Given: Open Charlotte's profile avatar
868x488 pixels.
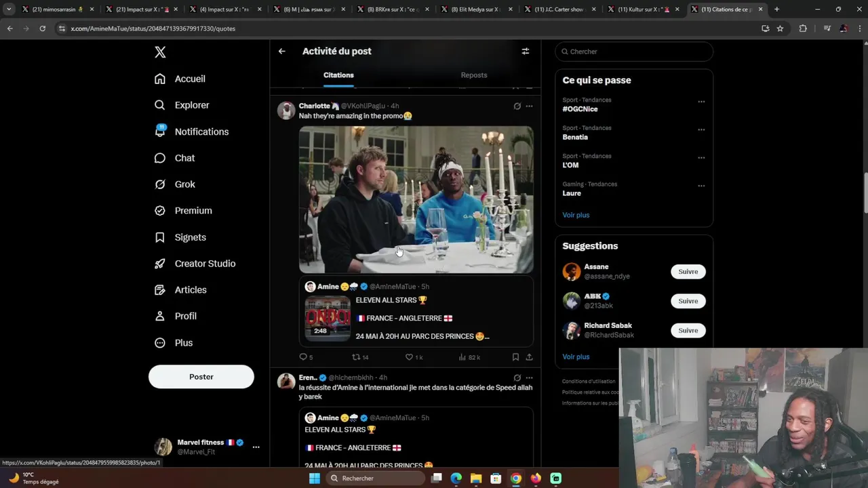Looking at the screenshot, I should [286, 110].
